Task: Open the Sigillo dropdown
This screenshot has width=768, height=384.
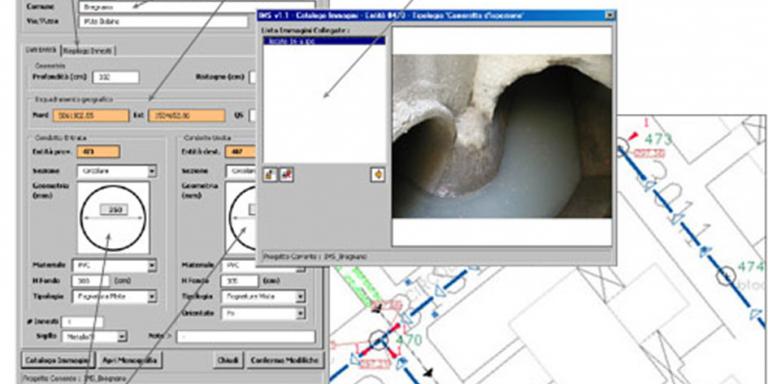Action: pos(122,336)
